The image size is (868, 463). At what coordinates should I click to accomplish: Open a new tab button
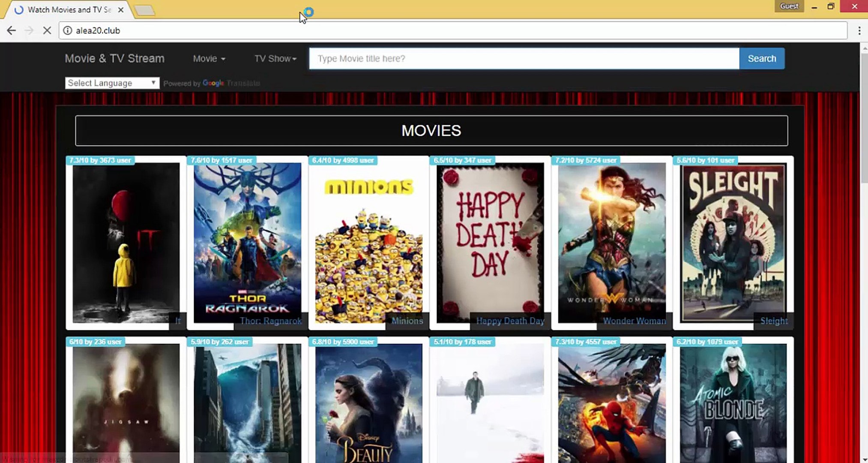pos(144,10)
